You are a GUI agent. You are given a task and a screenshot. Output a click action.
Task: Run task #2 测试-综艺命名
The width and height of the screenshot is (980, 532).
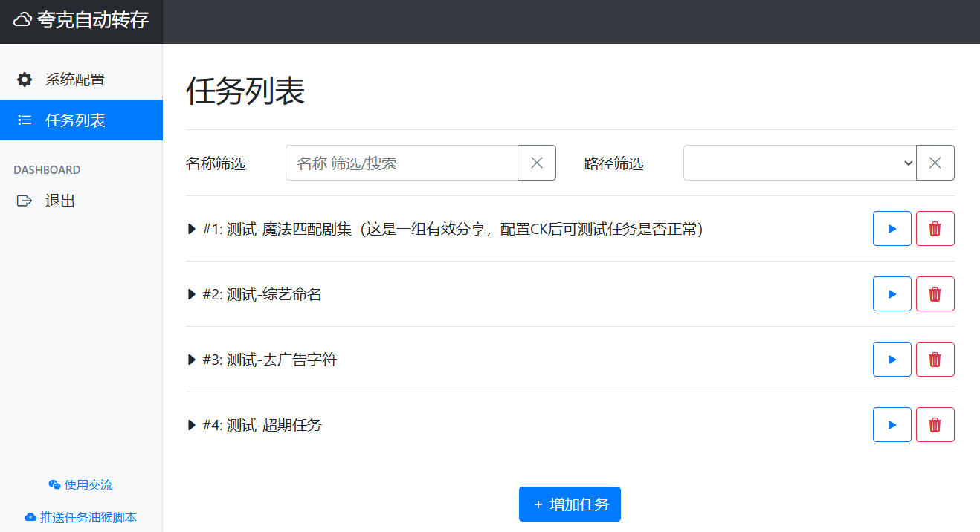click(x=892, y=294)
